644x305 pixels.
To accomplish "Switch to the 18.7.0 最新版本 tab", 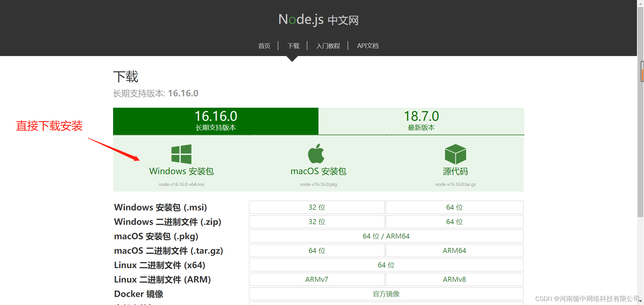I will pyautogui.click(x=421, y=121).
